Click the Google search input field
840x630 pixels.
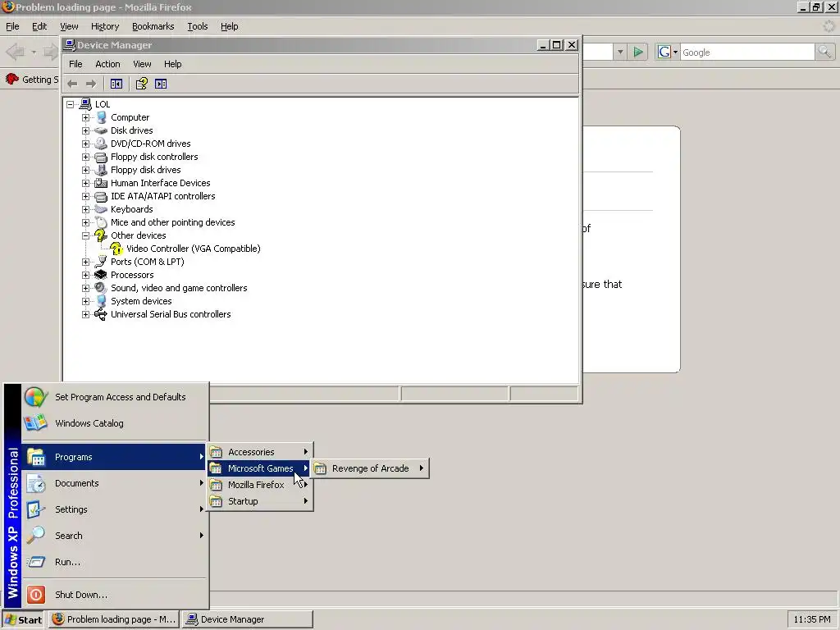click(746, 52)
